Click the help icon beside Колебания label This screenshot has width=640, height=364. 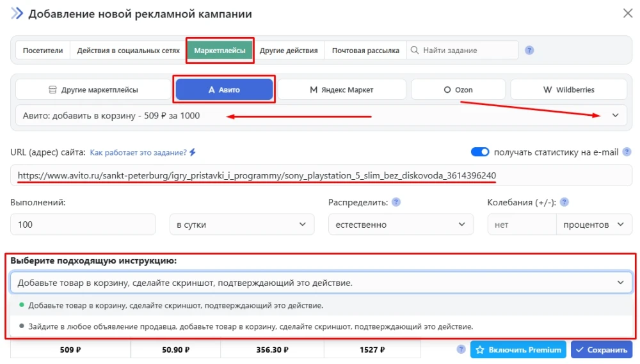click(x=564, y=202)
